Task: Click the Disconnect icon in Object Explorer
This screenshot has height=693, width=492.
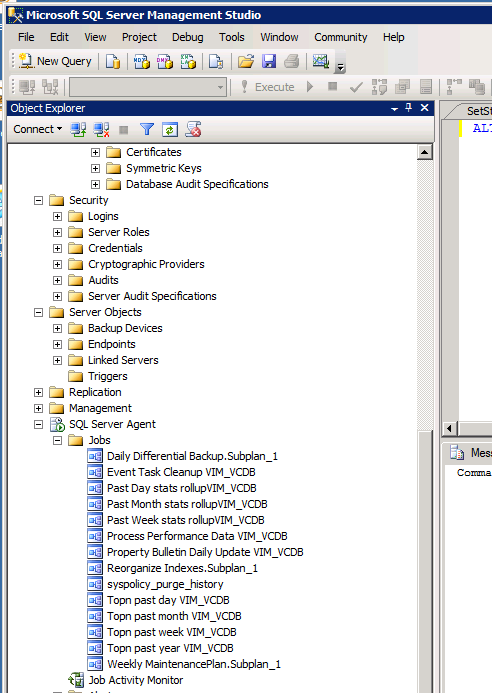Action: click(x=101, y=129)
